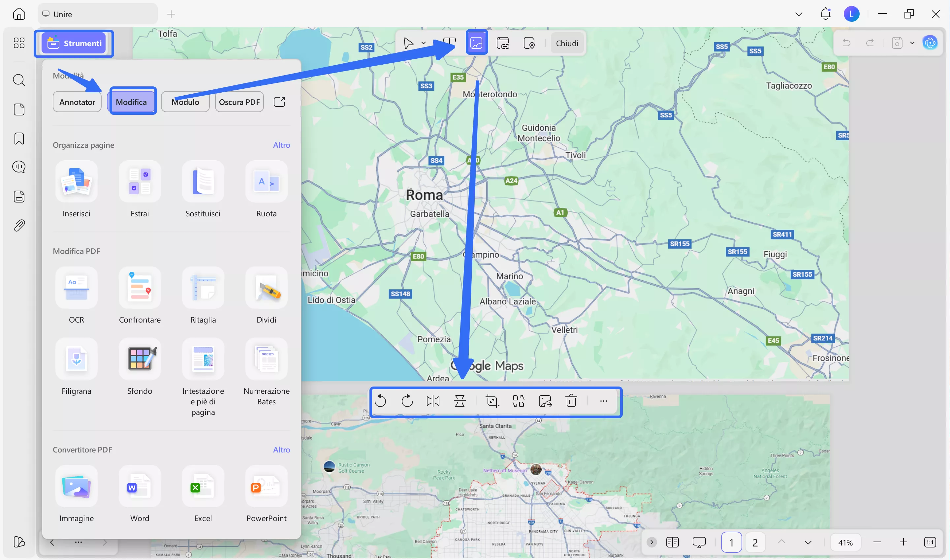Viewport: 950px width, 560px height.
Task: Select the image editing tool in top toolbar
Action: point(477,43)
